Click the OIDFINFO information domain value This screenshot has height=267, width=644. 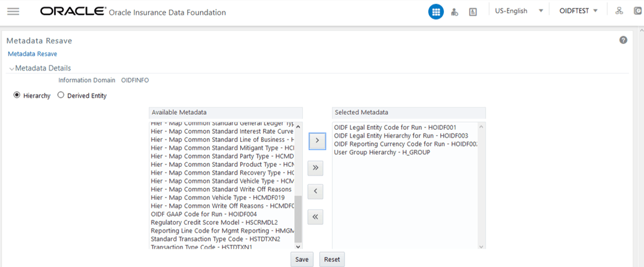point(135,81)
